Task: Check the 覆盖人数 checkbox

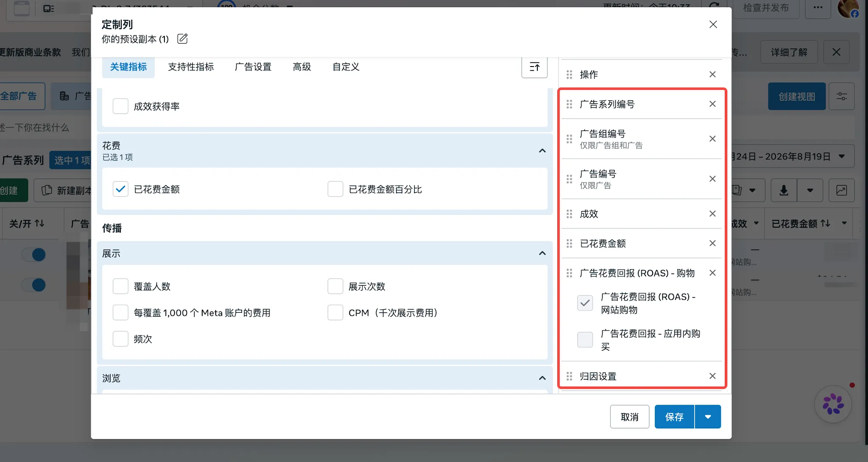Action: (x=120, y=286)
